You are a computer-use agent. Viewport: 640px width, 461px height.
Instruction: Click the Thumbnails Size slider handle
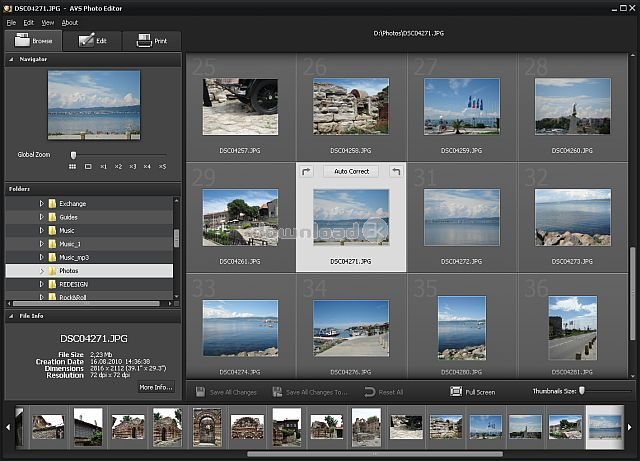[581, 391]
